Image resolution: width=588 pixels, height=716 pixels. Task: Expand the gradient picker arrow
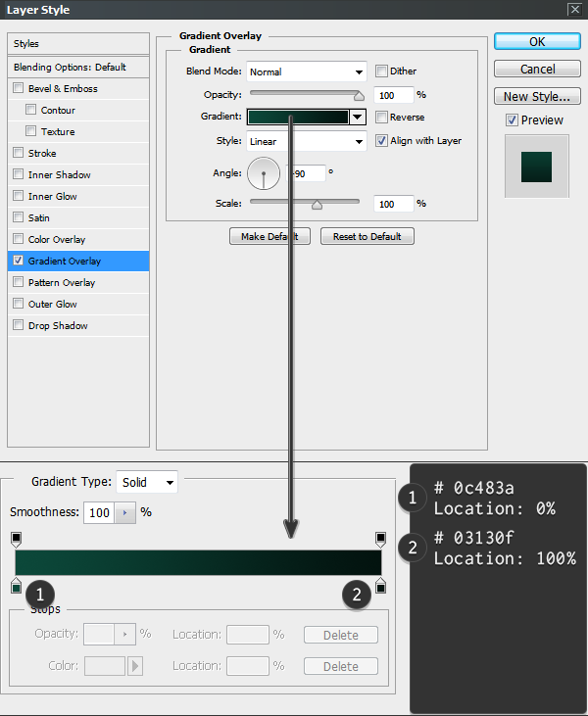tap(358, 118)
